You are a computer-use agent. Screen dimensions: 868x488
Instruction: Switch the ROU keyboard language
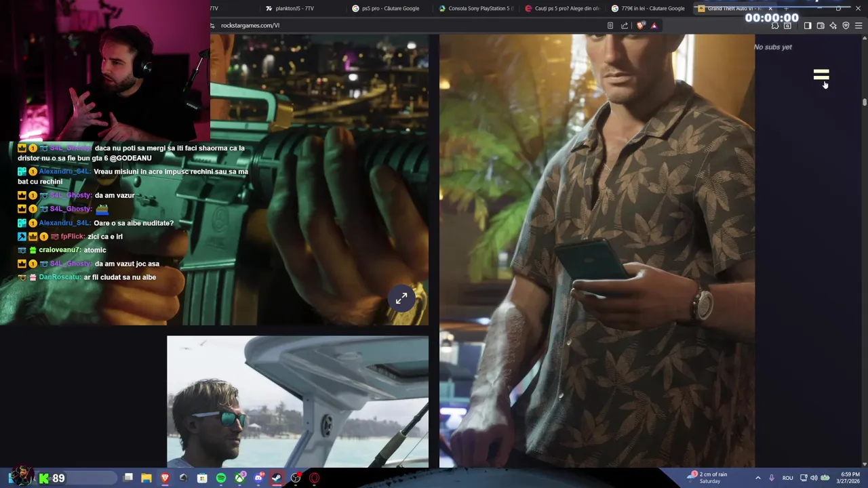(x=787, y=478)
